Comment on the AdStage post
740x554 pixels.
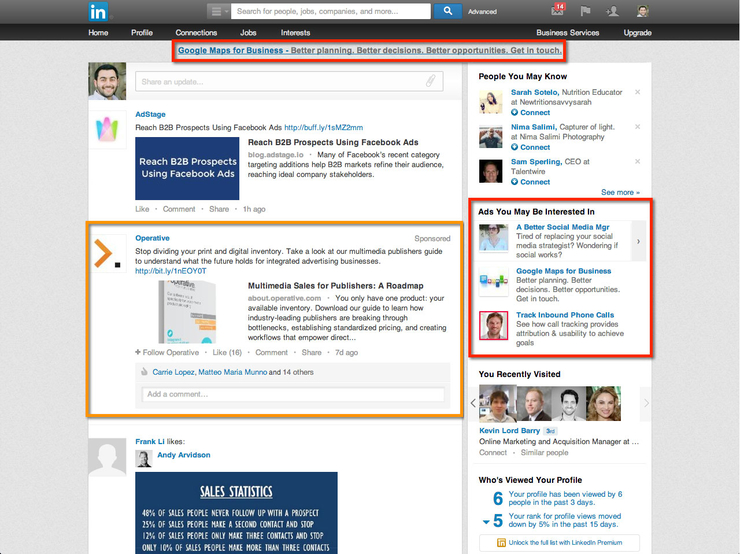[x=179, y=209]
